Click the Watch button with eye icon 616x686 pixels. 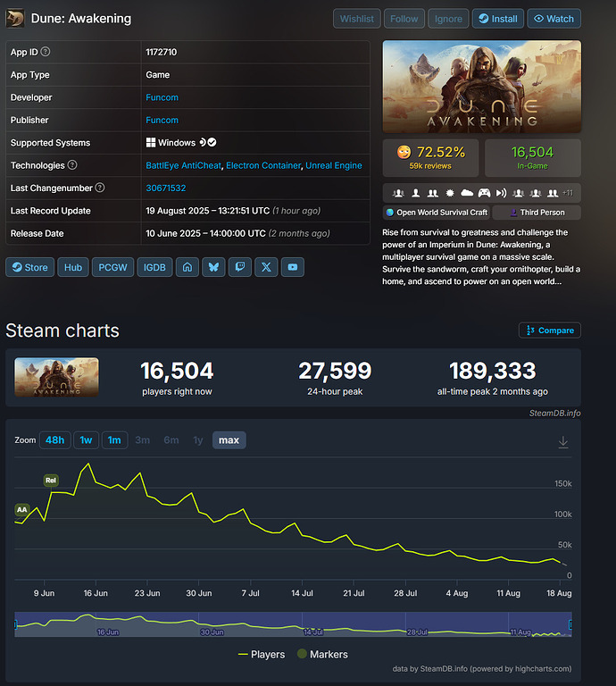click(554, 19)
